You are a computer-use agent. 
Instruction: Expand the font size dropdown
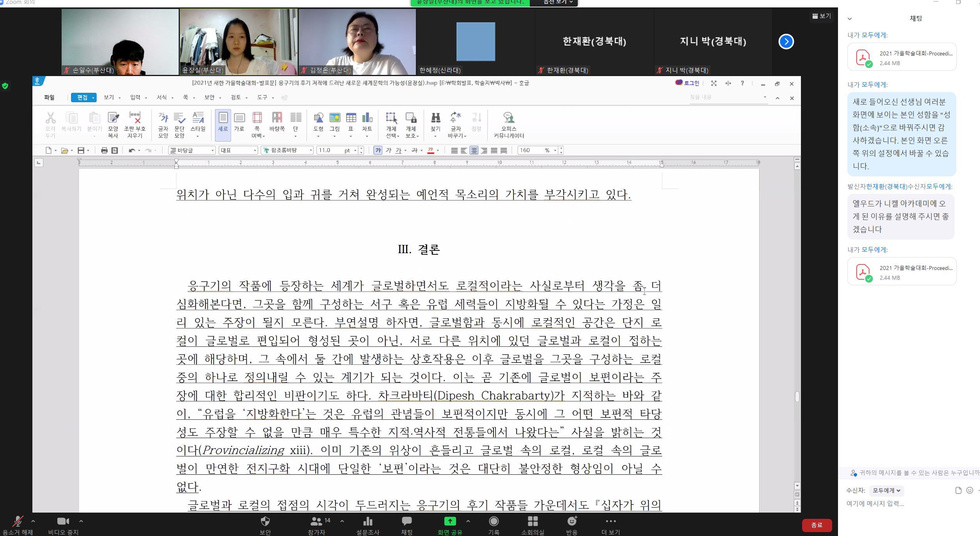(355, 151)
